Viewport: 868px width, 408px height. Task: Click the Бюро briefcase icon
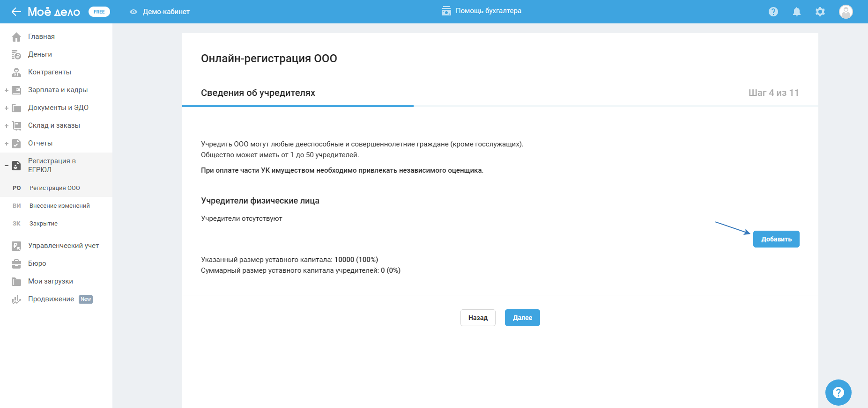pos(16,264)
